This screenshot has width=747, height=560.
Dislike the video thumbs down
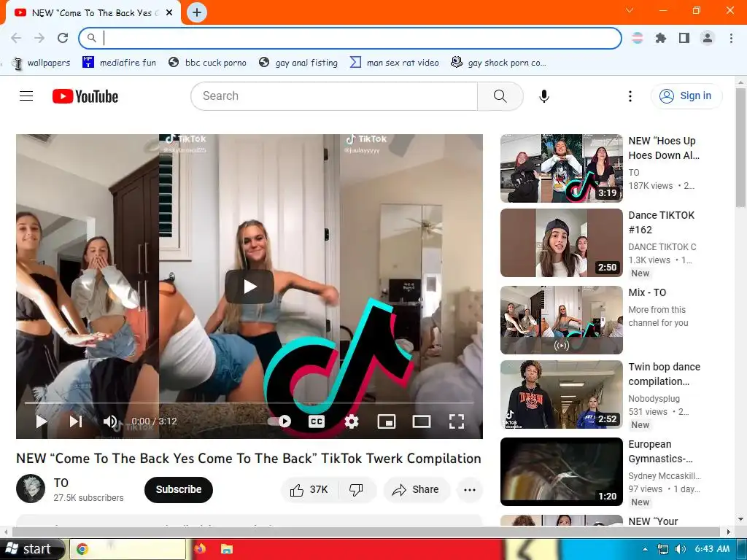356,489
